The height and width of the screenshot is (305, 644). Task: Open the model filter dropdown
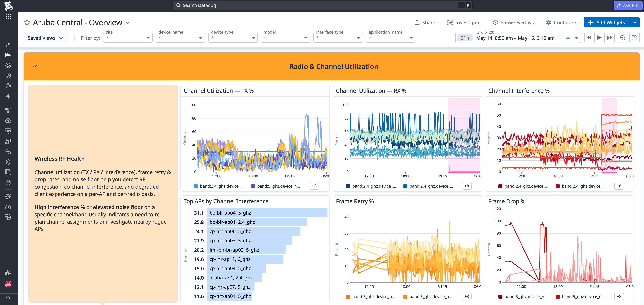[285, 38]
